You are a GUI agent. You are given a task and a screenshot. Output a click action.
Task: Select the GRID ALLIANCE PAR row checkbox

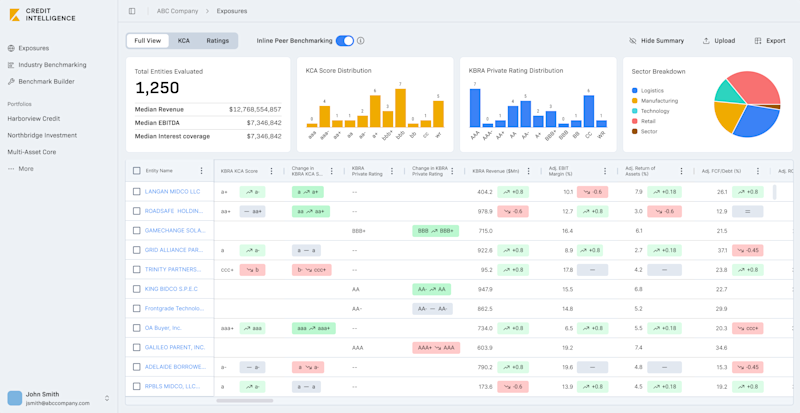(136, 250)
